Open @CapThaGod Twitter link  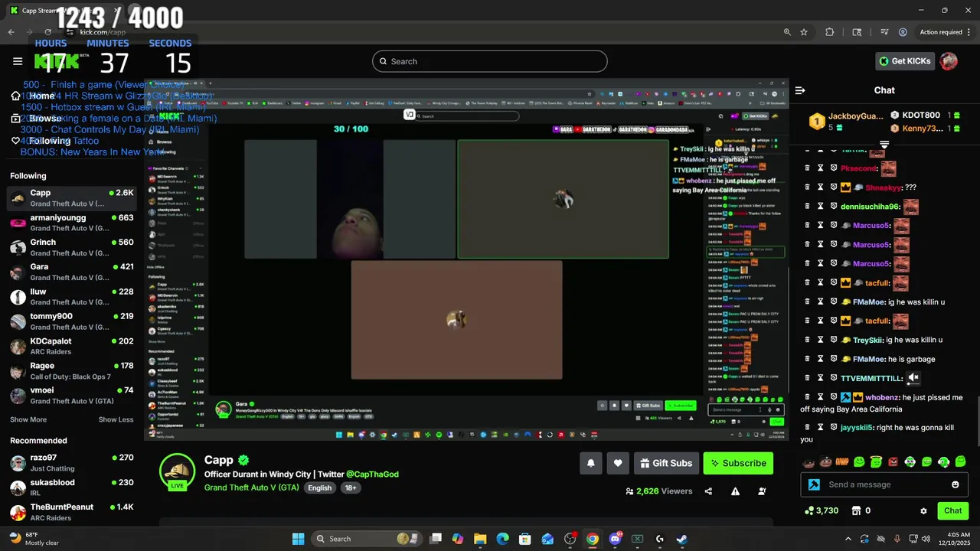pos(372,474)
